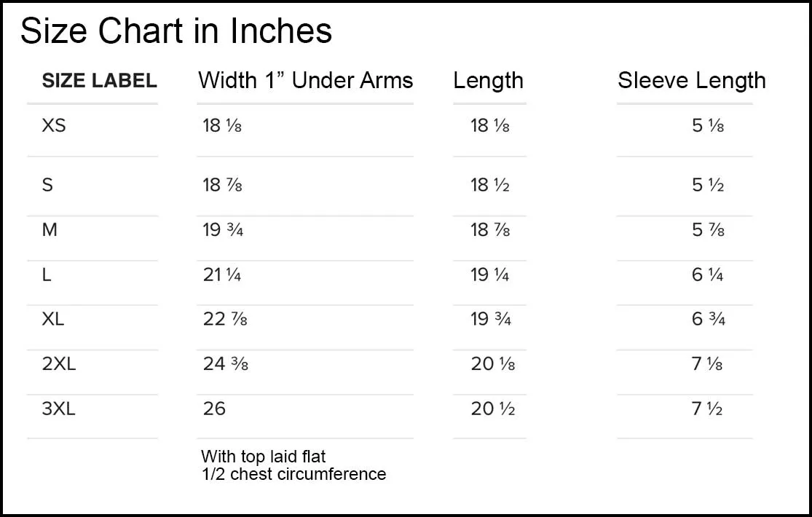
Task: Click the SIZE LABEL column header
Action: click(99, 81)
